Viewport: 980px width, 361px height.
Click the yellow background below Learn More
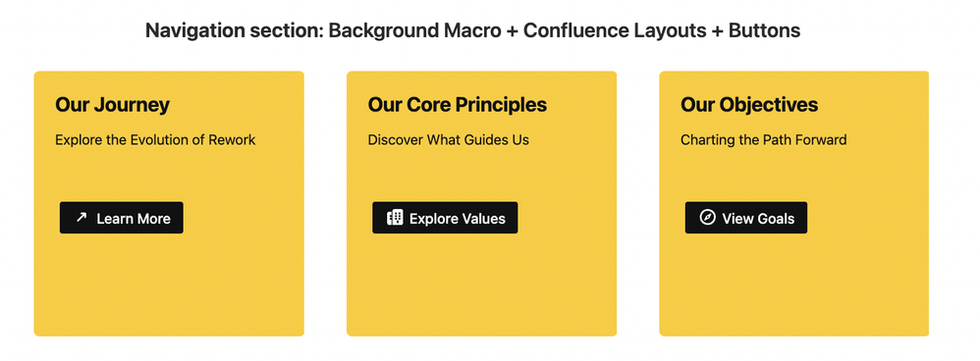point(169,285)
